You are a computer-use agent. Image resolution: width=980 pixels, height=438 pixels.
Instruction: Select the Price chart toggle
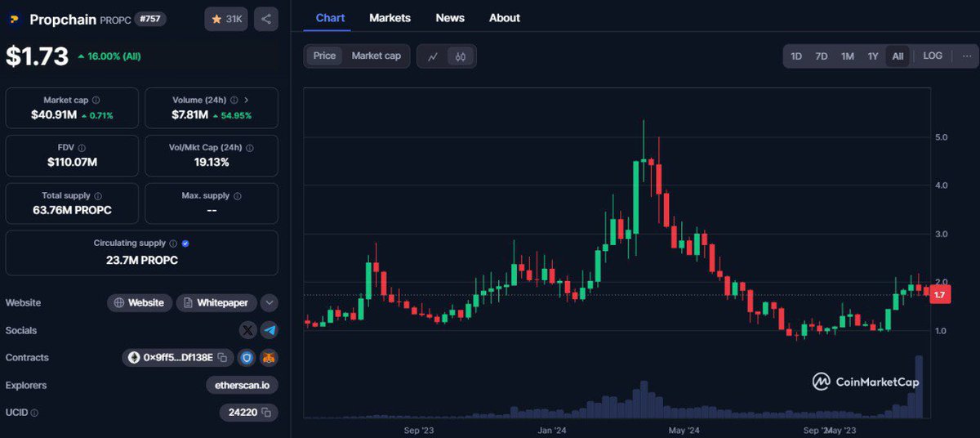[324, 56]
